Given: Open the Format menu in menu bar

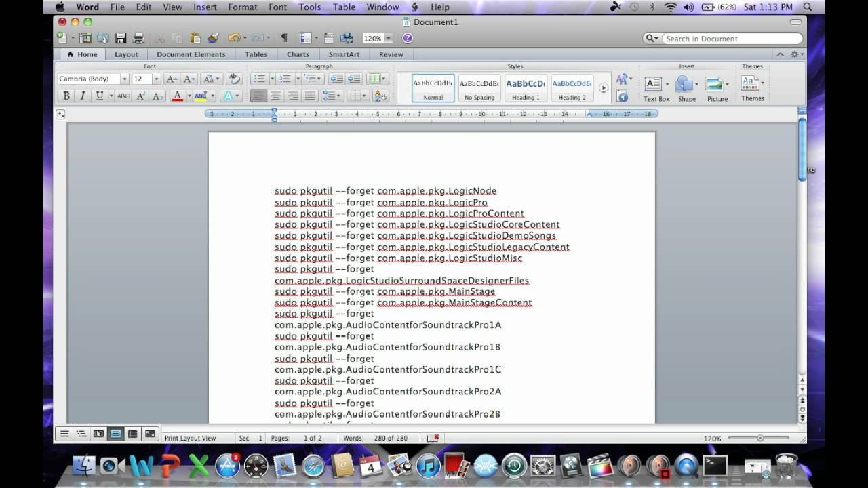Looking at the screenshot, I should click(x=242, y=7).
